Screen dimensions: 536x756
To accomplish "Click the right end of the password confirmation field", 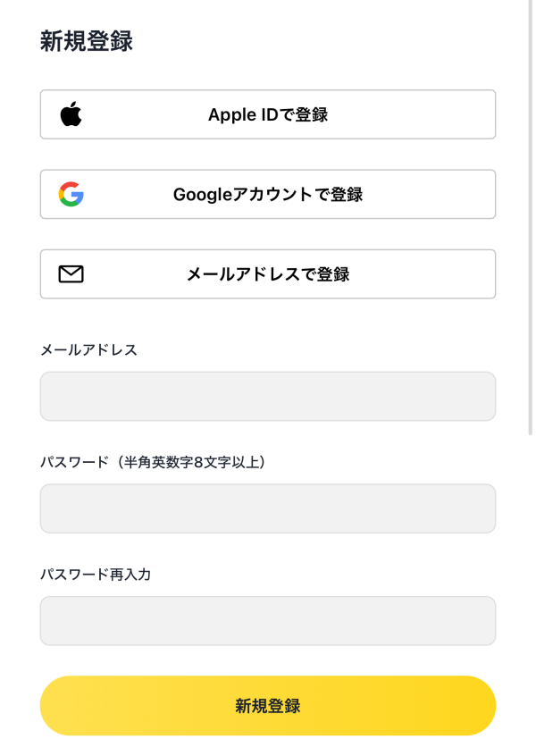I will (478, 620).
